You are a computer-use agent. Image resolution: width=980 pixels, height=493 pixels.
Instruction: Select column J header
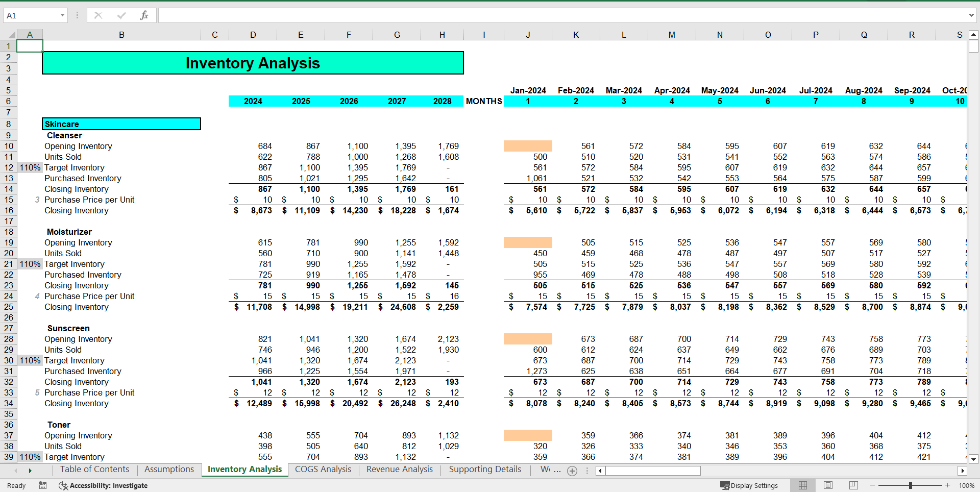(x=528, y=35)
